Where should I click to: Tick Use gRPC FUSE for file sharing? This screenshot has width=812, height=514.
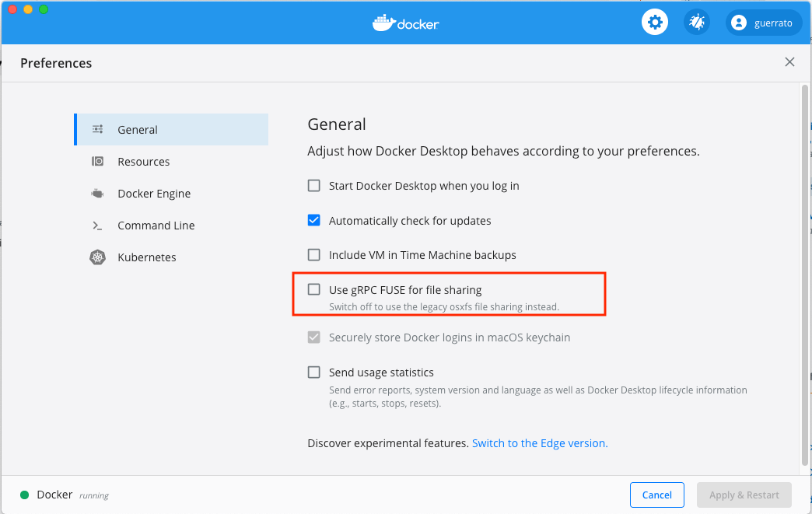click(313, 289)
